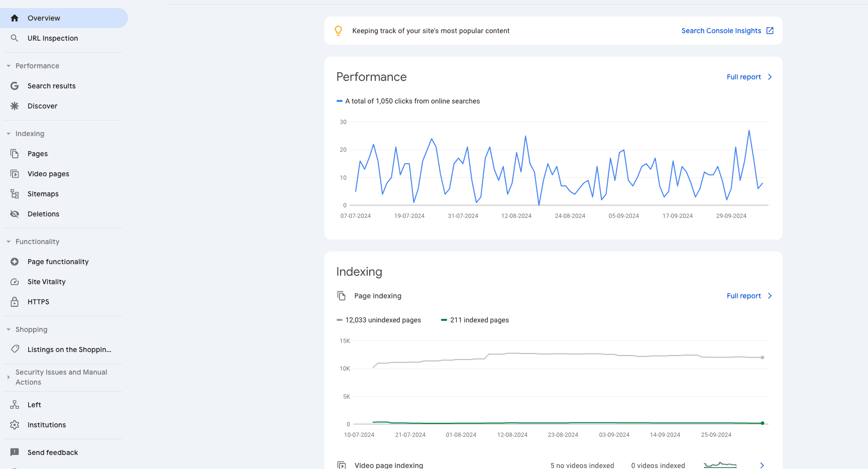
Task: Open the Performance Full report link
Action: pyautogui.click(x=748, y=77)
